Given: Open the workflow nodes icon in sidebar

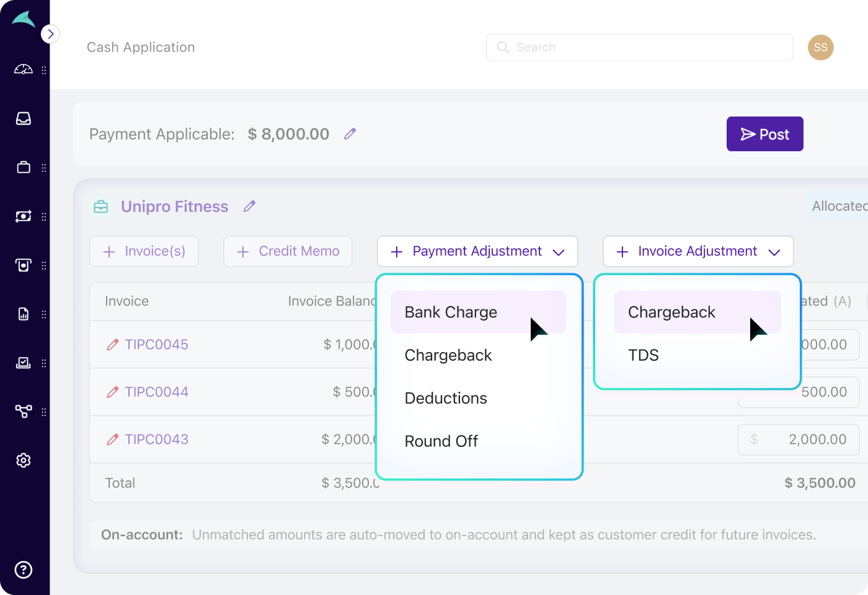Looking at the screenshot, I should [x=24, y=412].
